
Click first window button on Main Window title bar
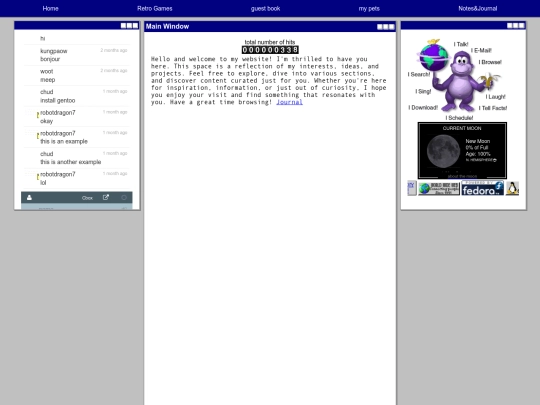[380, 27]
